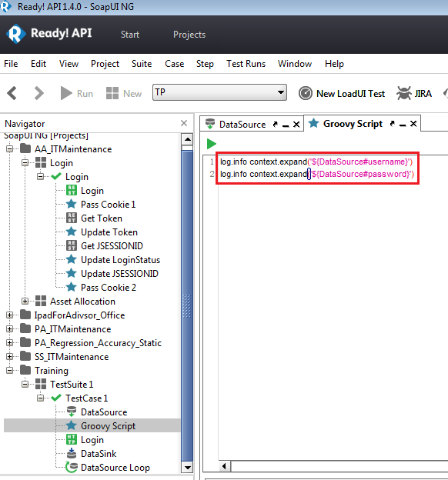Collapse the Login test case
This screenshot has width=448, height=480.
pyautogui.click(x=41, y=177)
